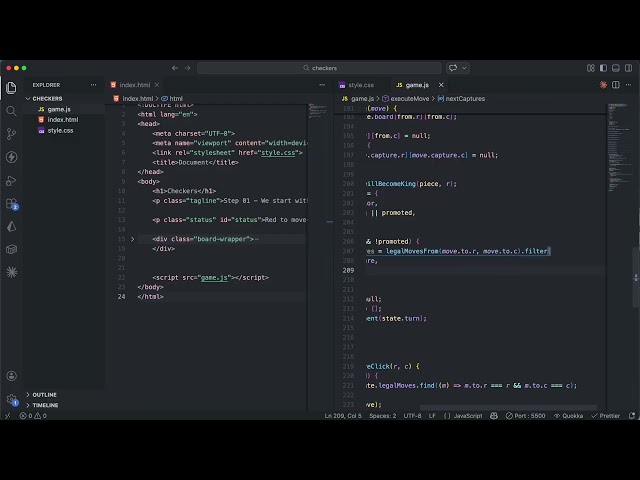Go back with the navigation arrow

point(175,68)
